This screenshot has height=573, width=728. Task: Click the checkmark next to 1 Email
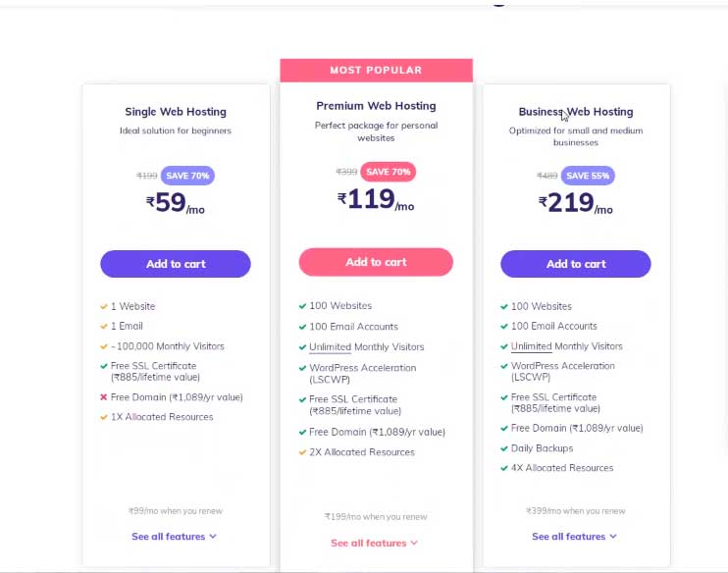point(104,326)
